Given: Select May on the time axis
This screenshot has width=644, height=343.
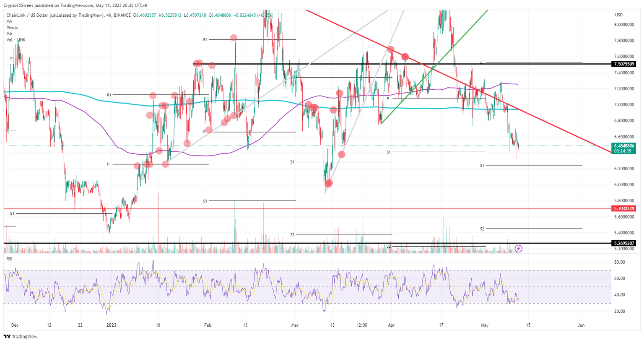Looking at the screenshot, I should pos(485,325).
